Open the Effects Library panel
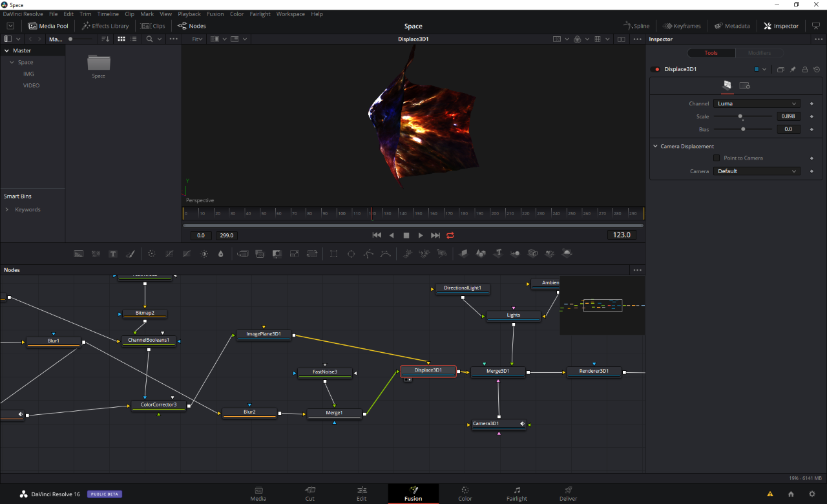This screenshot has width=827, height=504. [105, 26]
